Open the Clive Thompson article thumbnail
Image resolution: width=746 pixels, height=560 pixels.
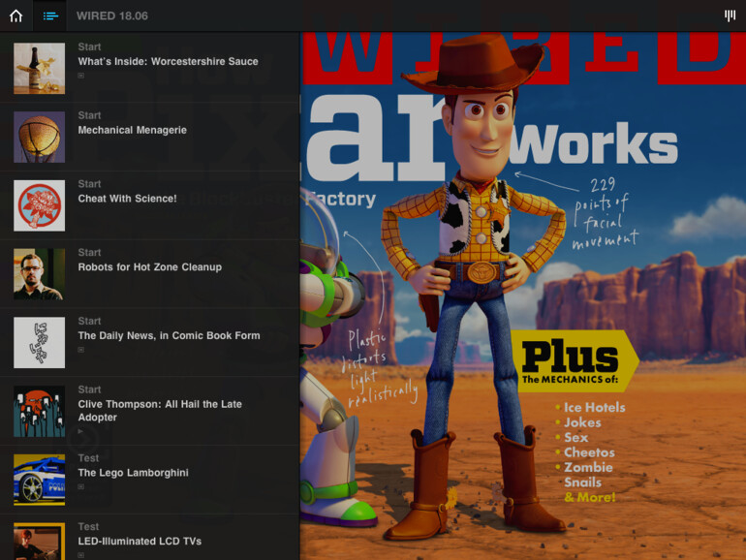click(40, 411)
